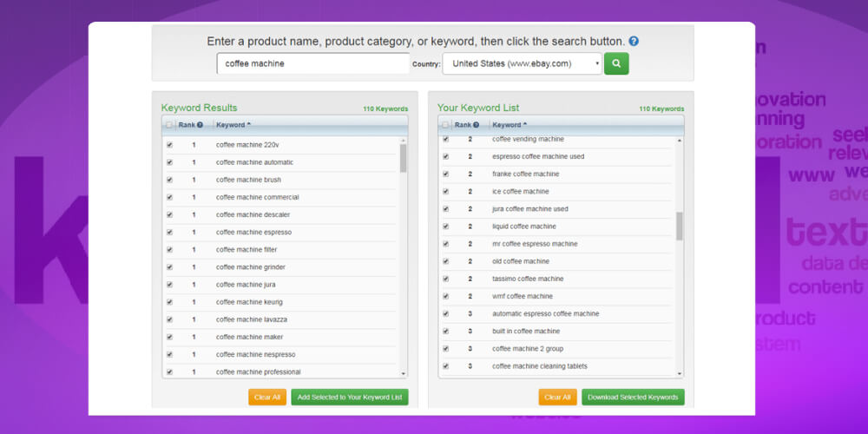Select the coffee machine grinder keyword
Image resolution: width=868 pixels, height=434 pixels.
tap(250, 267)
